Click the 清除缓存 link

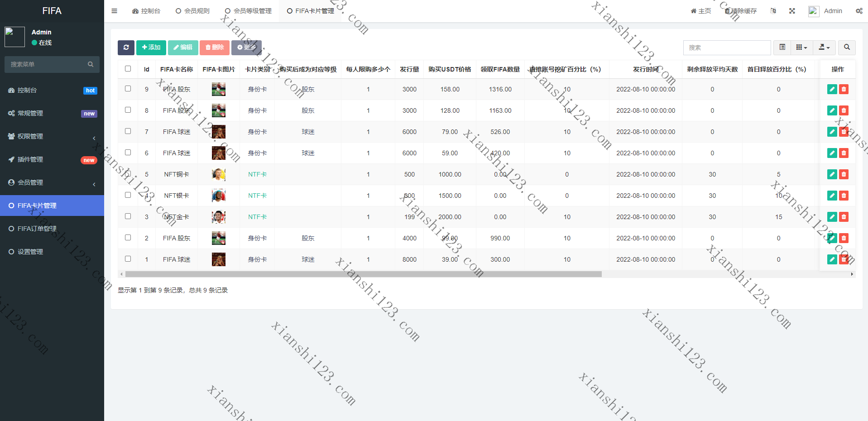[x=741, y=11]
